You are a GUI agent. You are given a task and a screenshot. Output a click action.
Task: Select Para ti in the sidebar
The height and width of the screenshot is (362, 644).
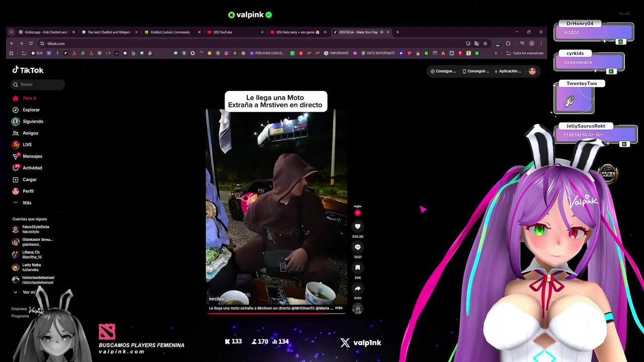pos(24,98)
